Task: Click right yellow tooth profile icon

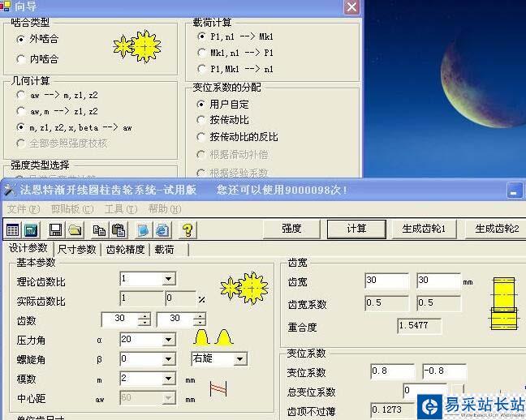Action: pyautogui.click(x=224, y=337)
